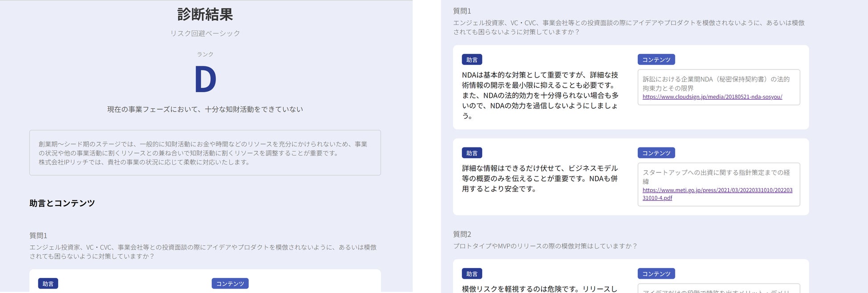
Task: Click the ランク label above the grade
Action: (x=205, y=54)
